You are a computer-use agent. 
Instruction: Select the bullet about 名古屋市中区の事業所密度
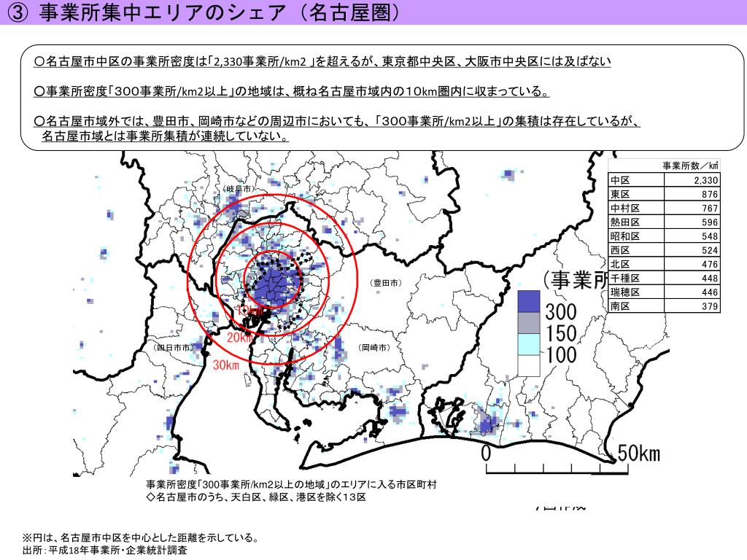322,62
